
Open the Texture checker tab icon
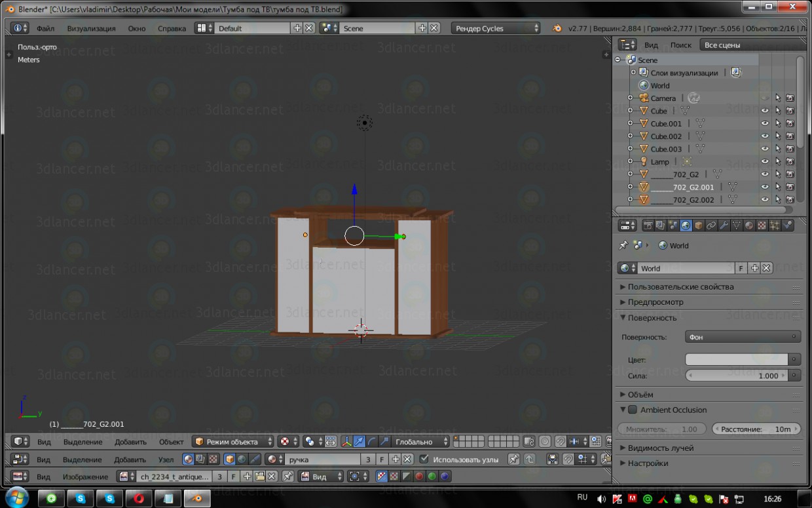762,225
